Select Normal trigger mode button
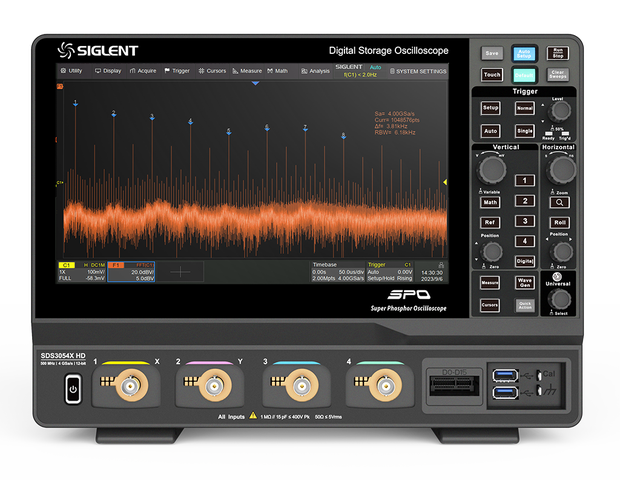 point(525,108)
